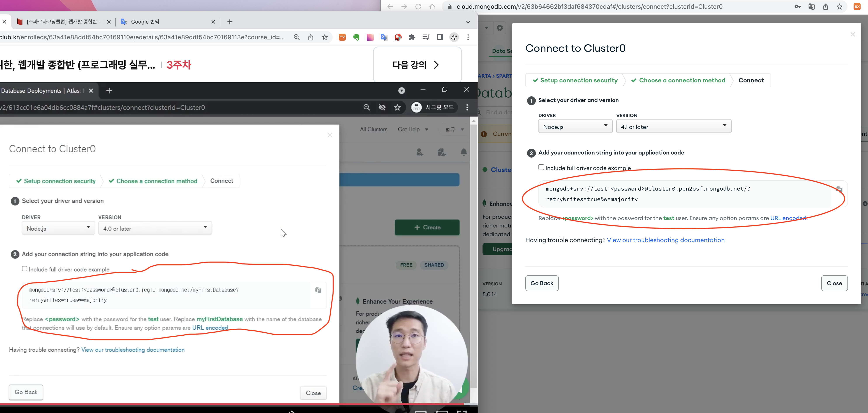Expand the Get Help dropdown in video

click(413, 129)
